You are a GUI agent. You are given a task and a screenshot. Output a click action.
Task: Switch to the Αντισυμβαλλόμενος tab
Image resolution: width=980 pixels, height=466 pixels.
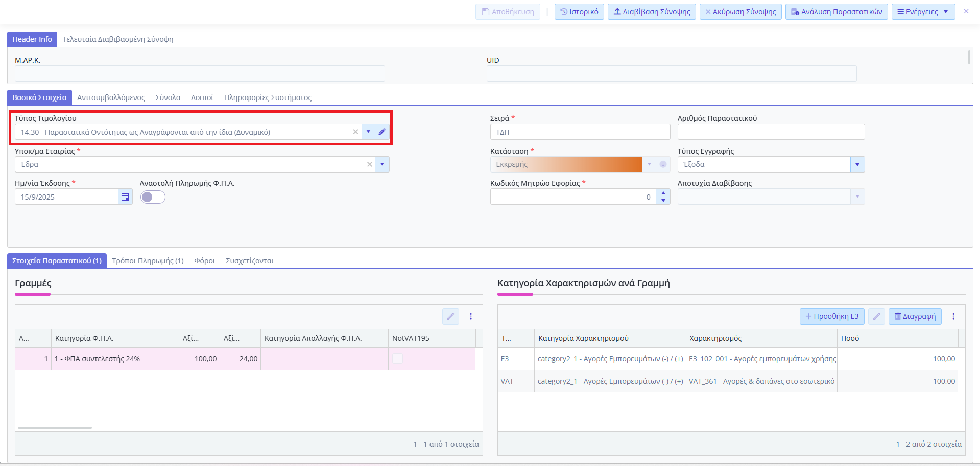click(111, 97)
